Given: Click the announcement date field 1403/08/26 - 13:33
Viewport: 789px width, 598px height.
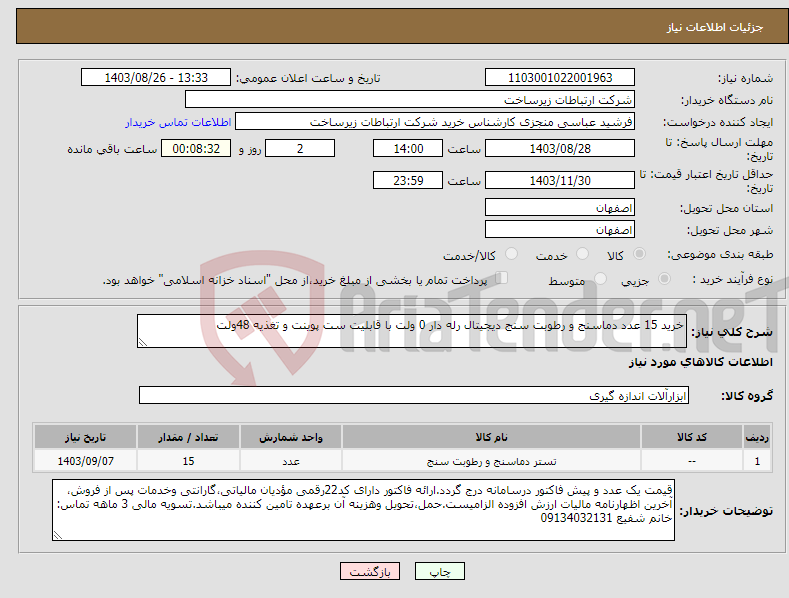Looking at the screenshot, I should point(155,78).
